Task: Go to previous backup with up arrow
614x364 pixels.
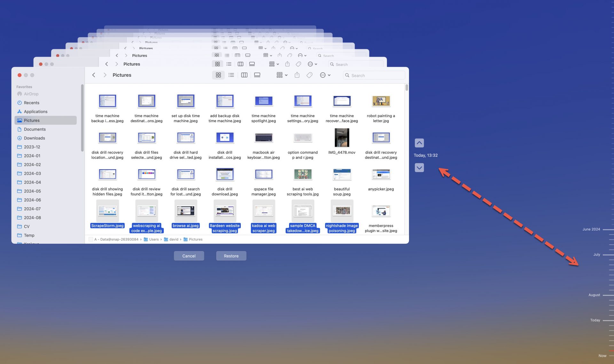Action: [419, 143]
